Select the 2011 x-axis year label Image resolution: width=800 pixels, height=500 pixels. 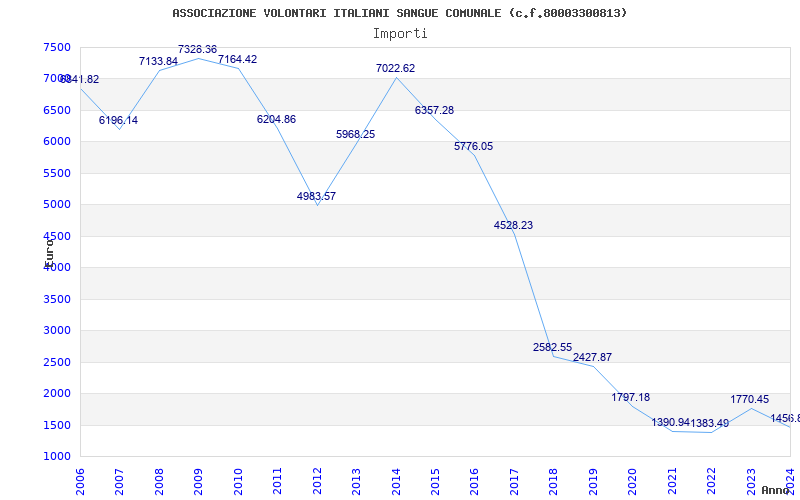[x=278, y=482]
